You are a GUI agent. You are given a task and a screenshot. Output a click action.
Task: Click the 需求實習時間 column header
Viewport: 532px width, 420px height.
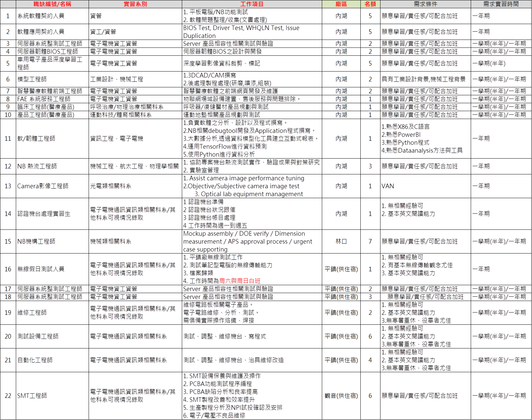(x=501, y=4)
